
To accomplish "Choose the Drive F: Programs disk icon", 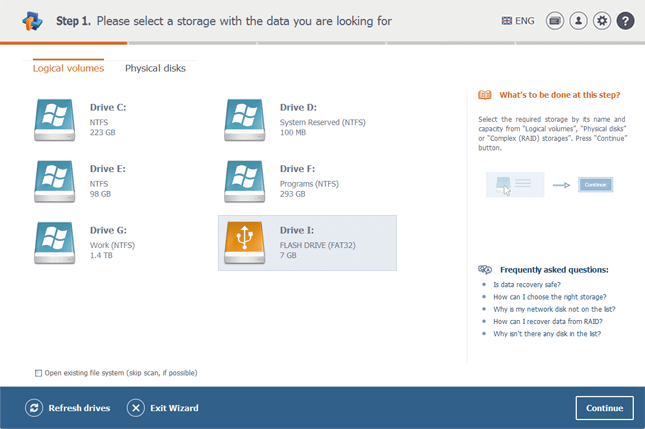I will [x=245, y=181].
